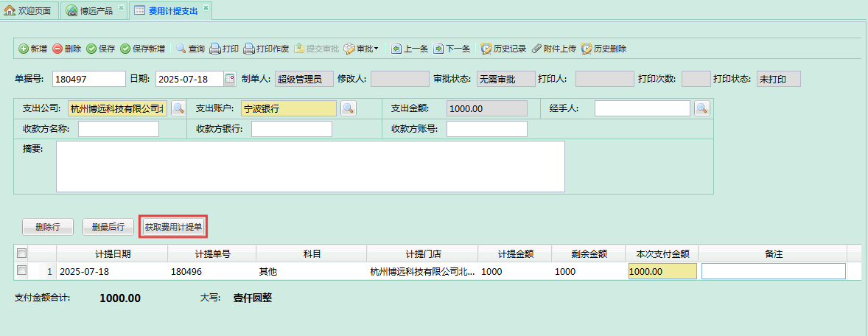The height and width of the screenshot is (336, 868).
Task: Click the 支出账户 宁波银行 field
Action: click(288, 108)
